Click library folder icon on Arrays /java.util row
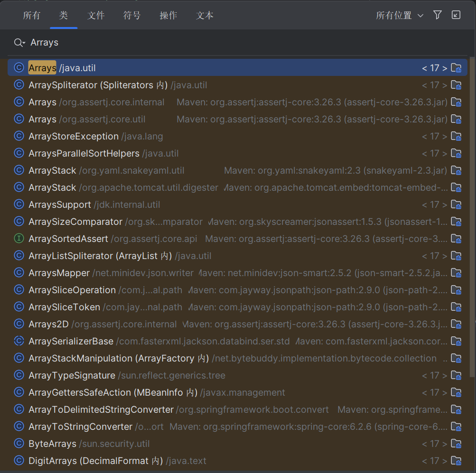Image resolution: width=476 pixels, height=473 pixels. [x=456, y=68]
